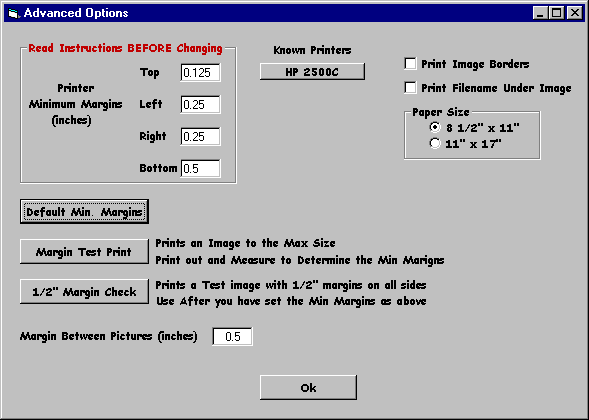Click the Paper Size group label

pos(441,112)
